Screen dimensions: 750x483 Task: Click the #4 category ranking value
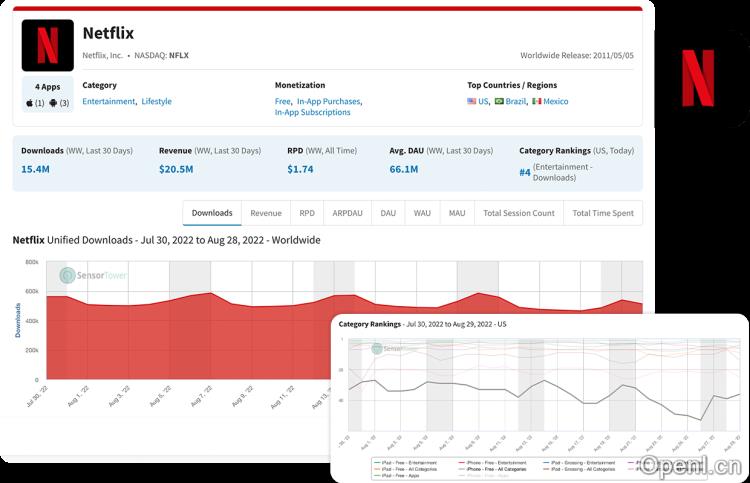[x=524, y=172]
